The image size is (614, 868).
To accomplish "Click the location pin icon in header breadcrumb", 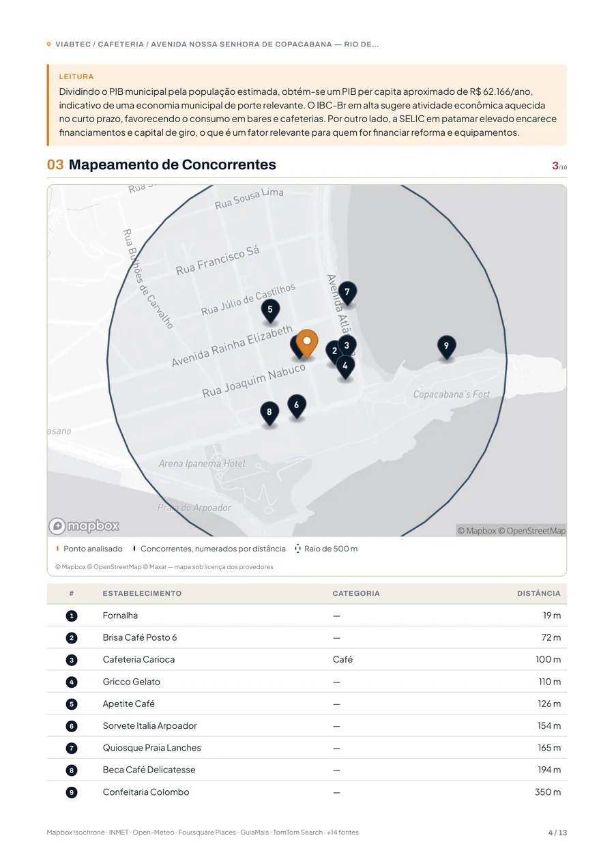I will pyautogui.click(x=49, y=44).
